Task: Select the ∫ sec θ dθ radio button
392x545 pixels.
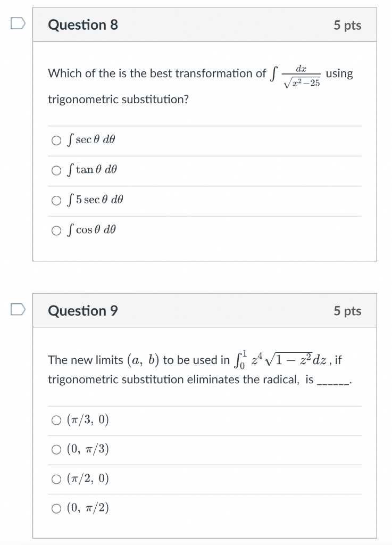Action: (56, 141)
